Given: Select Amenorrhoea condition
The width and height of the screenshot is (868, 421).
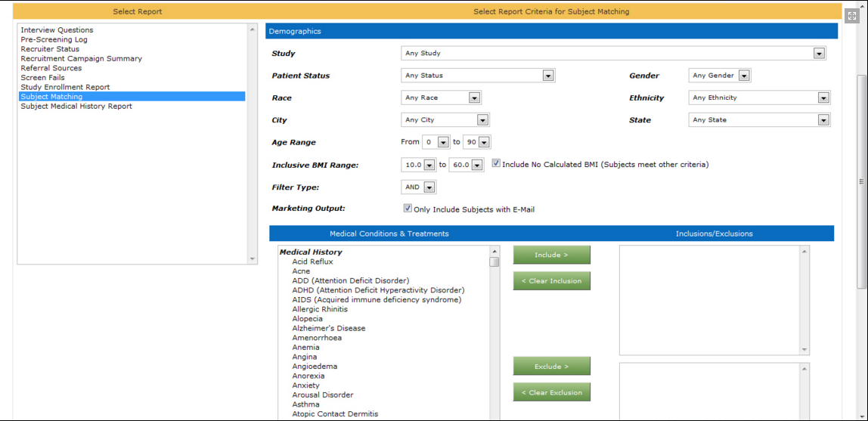Looking at the screenshot, I should [x=318, y=337].
